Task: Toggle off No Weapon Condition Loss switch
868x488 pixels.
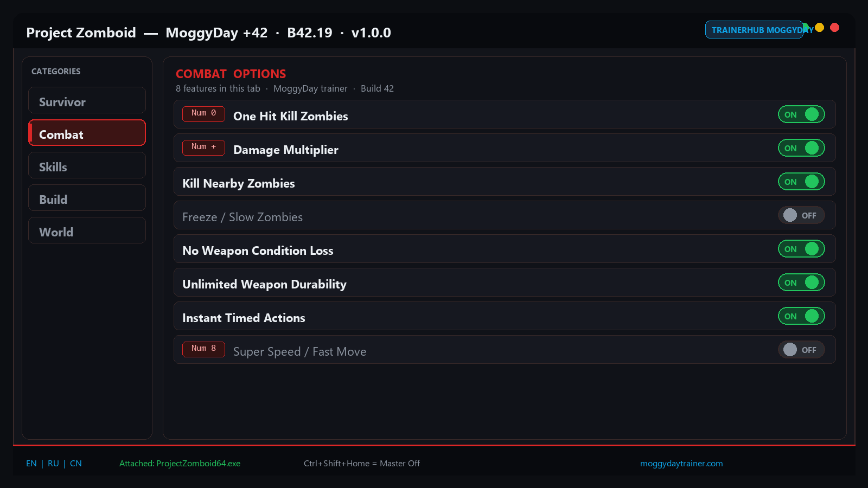Action: 801,249
